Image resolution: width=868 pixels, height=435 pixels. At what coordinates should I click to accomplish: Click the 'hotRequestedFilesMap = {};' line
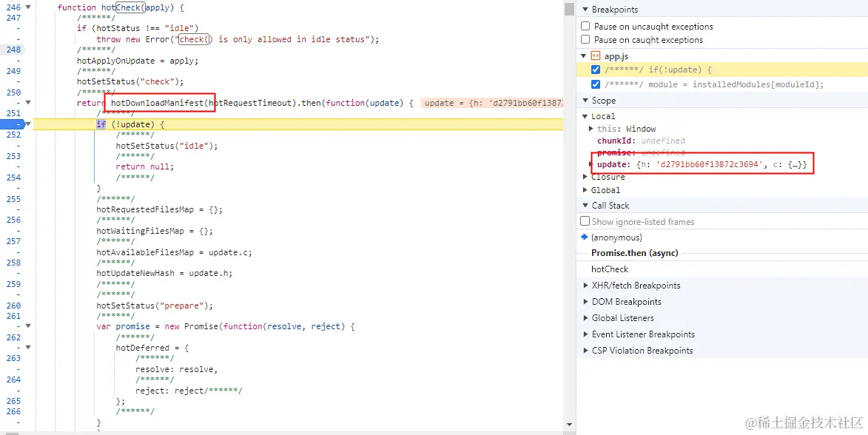pos(159,210)
